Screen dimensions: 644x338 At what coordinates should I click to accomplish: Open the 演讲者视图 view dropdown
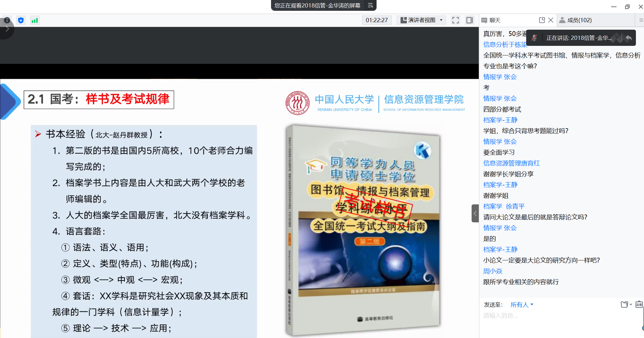(x=421, y=20)
